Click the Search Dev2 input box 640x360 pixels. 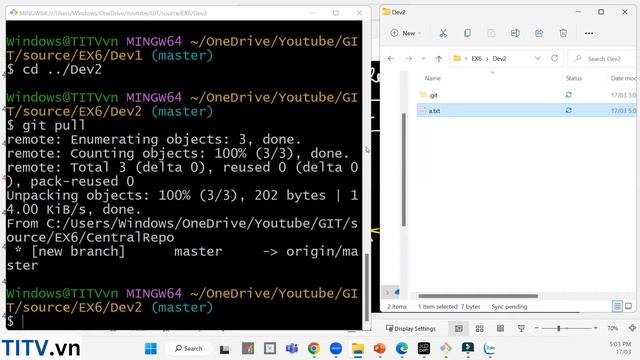click(x=603, y=59)
